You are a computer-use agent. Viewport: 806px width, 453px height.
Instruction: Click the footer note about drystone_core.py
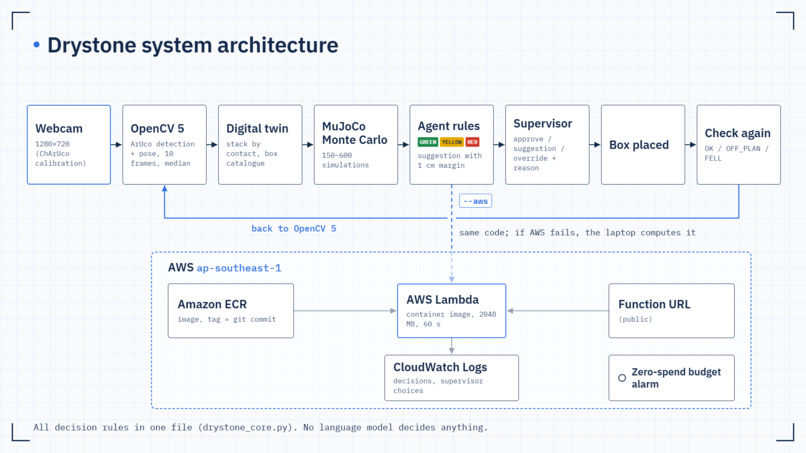[x=260, y=427]
